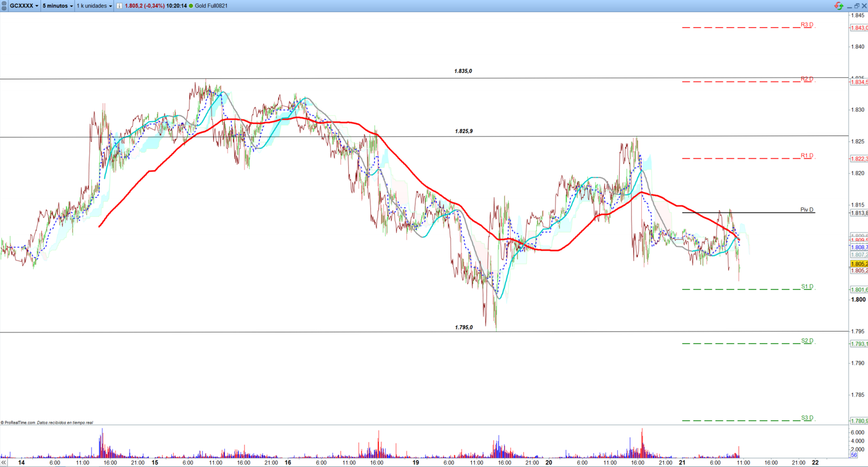Click the 1.843,0 R3 price tag

click(x=859, y=28)
